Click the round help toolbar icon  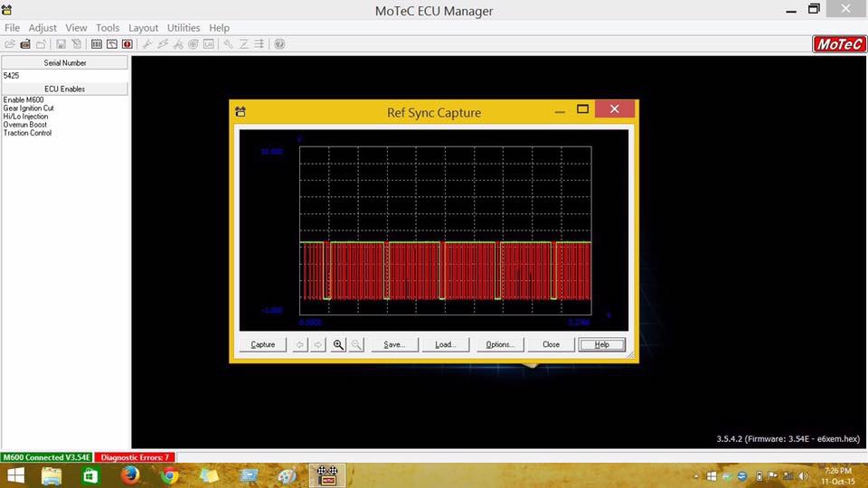click(x=279, y=44)
